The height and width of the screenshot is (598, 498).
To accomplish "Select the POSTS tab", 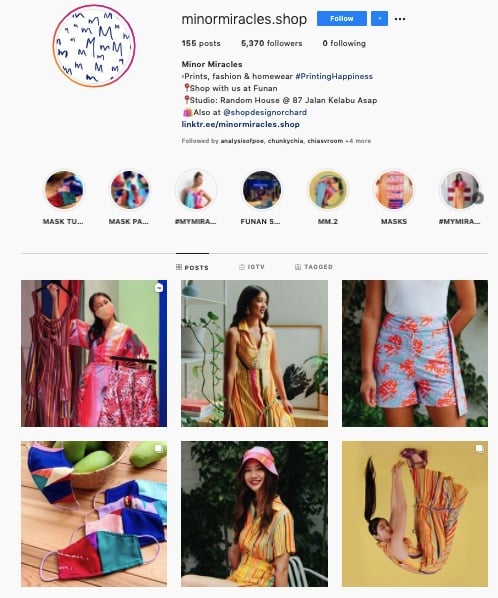I will click(x=192, y=267).
